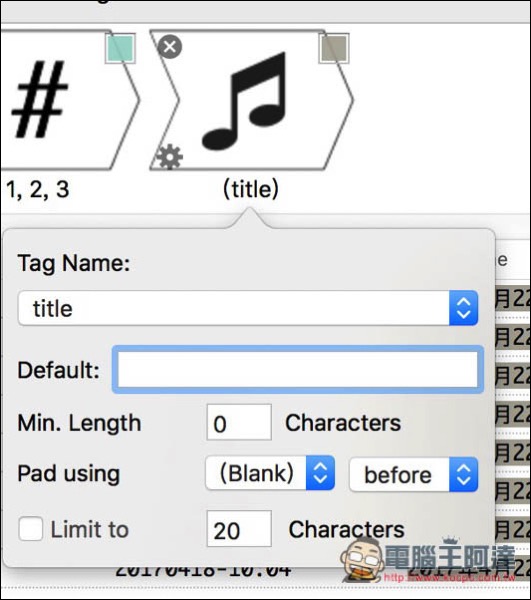Click the 電腦王阿達 watermark logo
Image resolution: width=531 pixels, height=600 pixels.
click(x=428, y=560)
